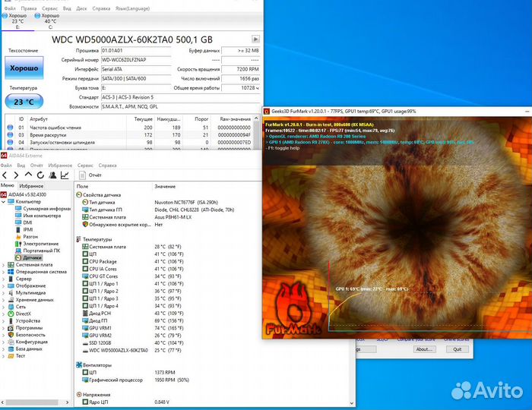Click Программы icon in tree
The height and width of the screenshot is (410, 532).
click(11, 328)
